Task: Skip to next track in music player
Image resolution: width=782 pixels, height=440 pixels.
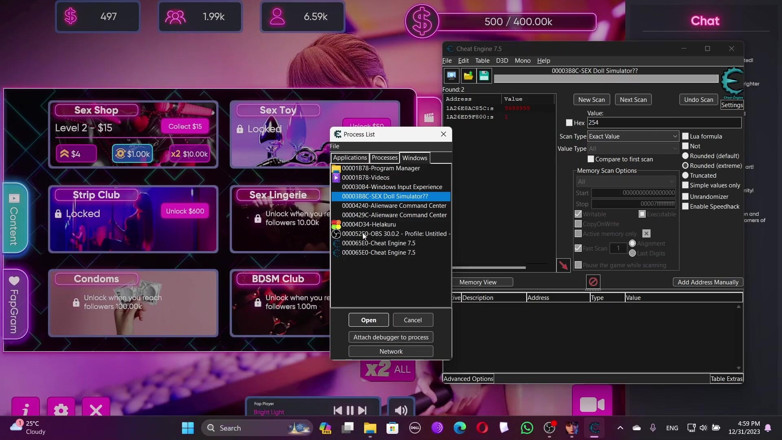Action: point(363,410)
